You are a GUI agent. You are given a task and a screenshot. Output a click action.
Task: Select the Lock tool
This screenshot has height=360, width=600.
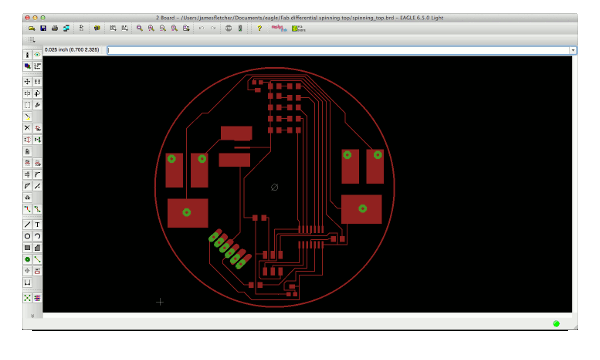click(x=27, y=151)
